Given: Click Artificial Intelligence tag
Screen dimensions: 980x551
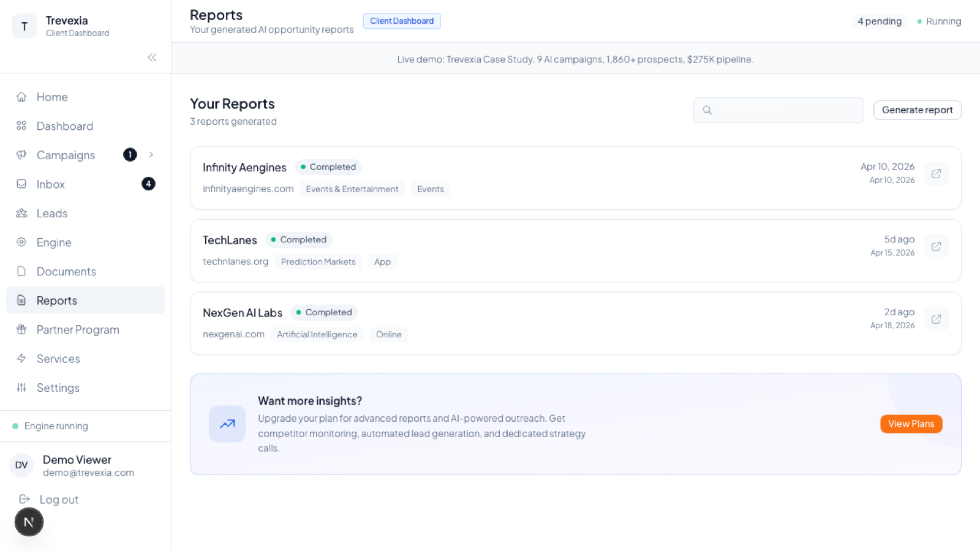Looking at the screenshot, I should tap(317, 334).
